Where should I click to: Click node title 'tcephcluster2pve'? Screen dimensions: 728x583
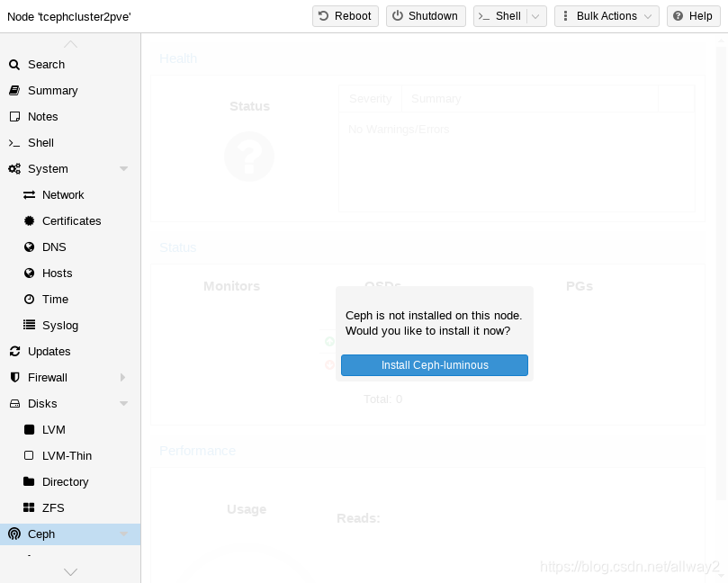tap(69, 17)
